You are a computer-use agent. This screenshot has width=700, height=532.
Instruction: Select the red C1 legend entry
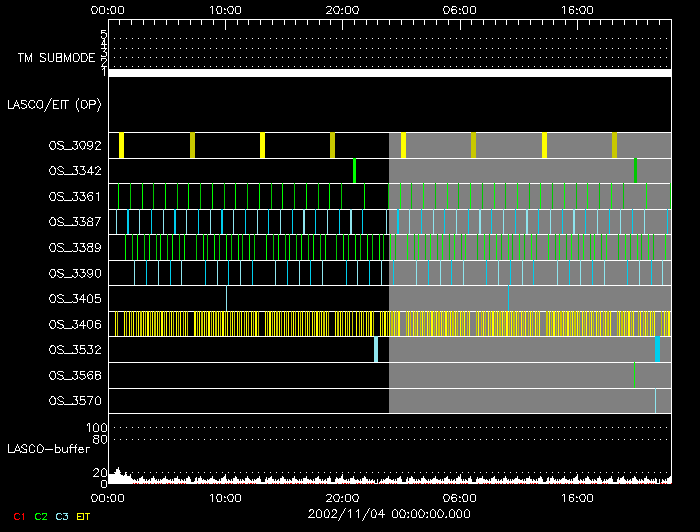(x=17, y=516)
